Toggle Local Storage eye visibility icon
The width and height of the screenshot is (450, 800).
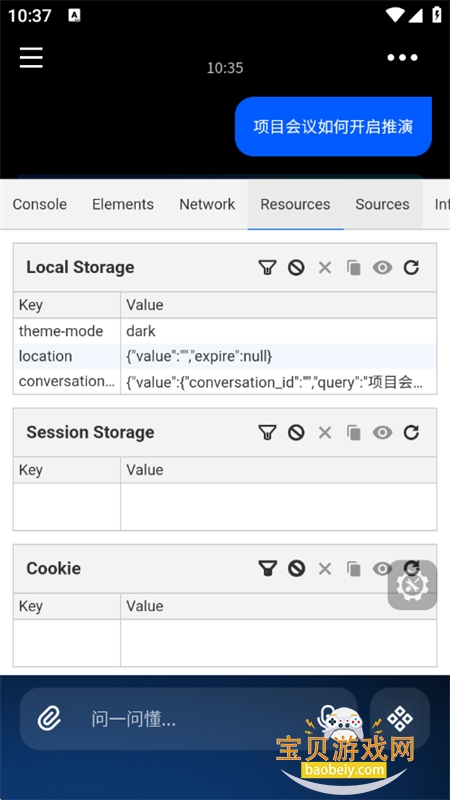382,267
